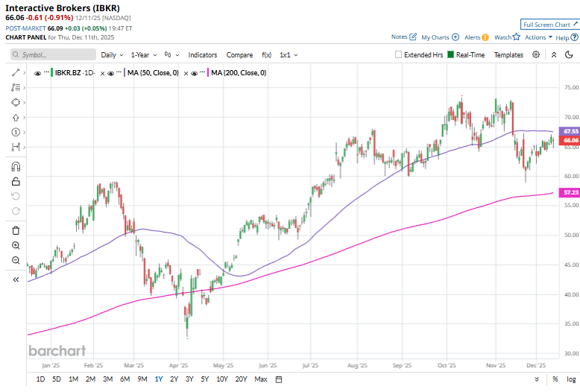Open the Daily interval dropdown
This screenshot has width=580, height=392.
(x=112, y=54)
